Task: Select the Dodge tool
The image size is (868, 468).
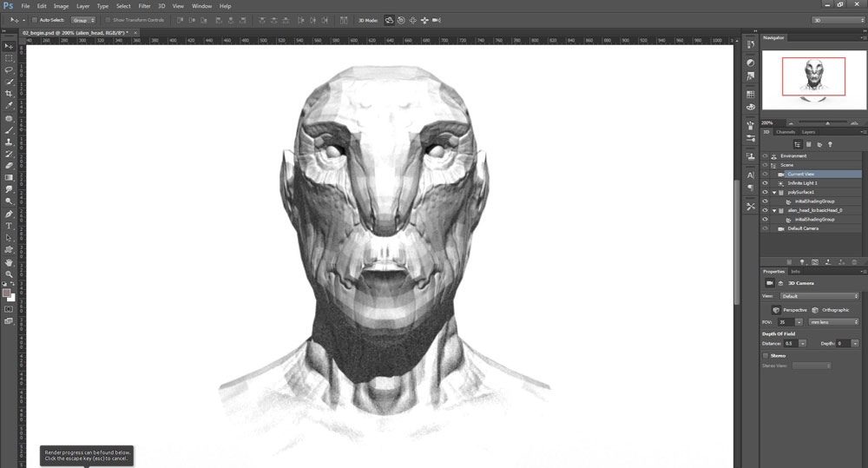Action: [x=9, y=201]
